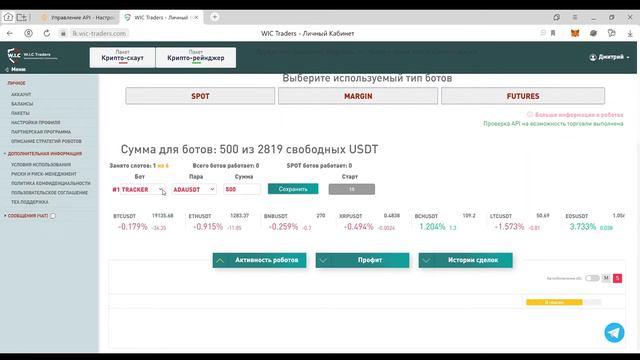640x360 pixels.
Task: Select the Крипто-рейнджер package tab
Action: [196, 57]
